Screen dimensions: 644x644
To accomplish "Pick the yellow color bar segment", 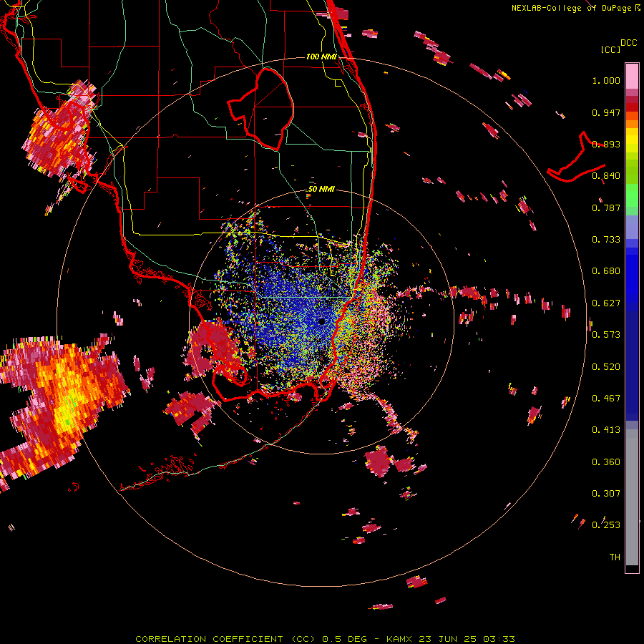I will 632,140.
